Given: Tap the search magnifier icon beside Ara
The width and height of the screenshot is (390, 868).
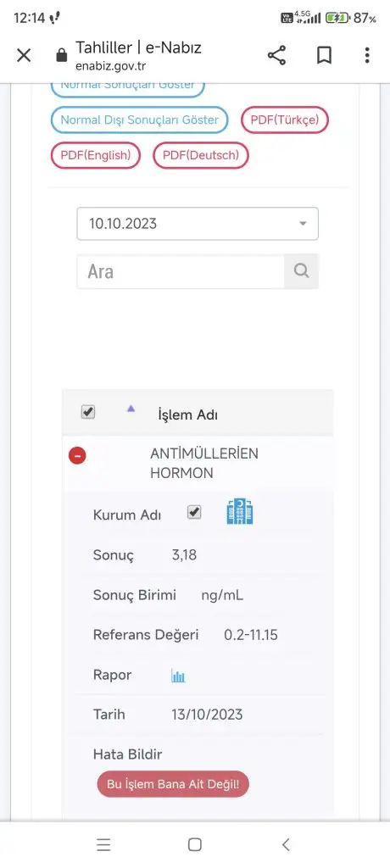Looking at the screenshot, I should pyautogui.click(x=301, y=271).
